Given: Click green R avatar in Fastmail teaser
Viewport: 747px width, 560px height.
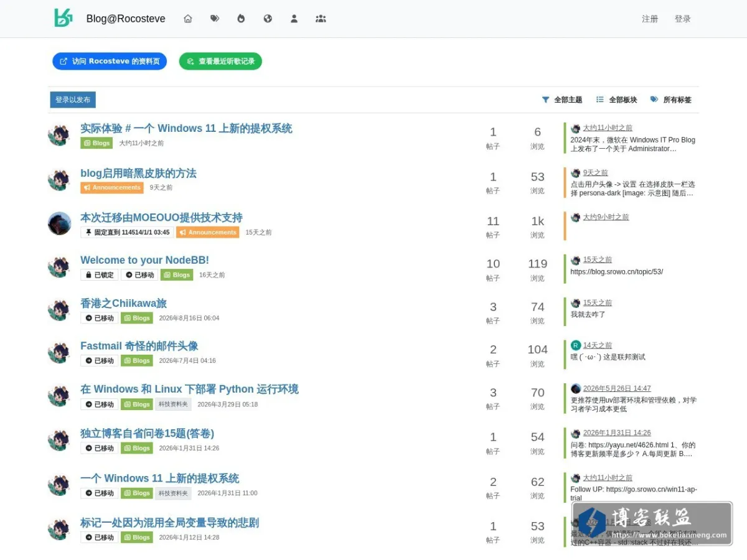Looking at the screenshot, I should click(x=576, y=345).
